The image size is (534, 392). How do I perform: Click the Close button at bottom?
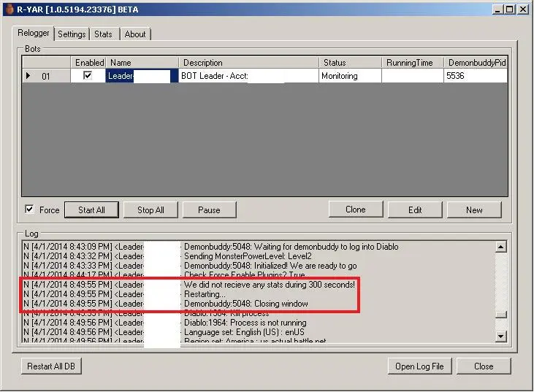pyautogui.click(x=484, y=366)
